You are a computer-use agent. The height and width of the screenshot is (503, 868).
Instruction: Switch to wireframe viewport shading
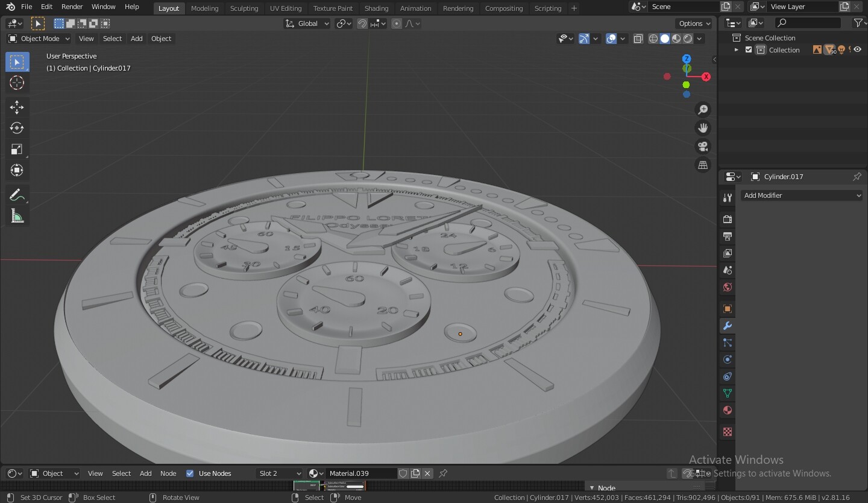pyautogui.click(x=653, y=39)
